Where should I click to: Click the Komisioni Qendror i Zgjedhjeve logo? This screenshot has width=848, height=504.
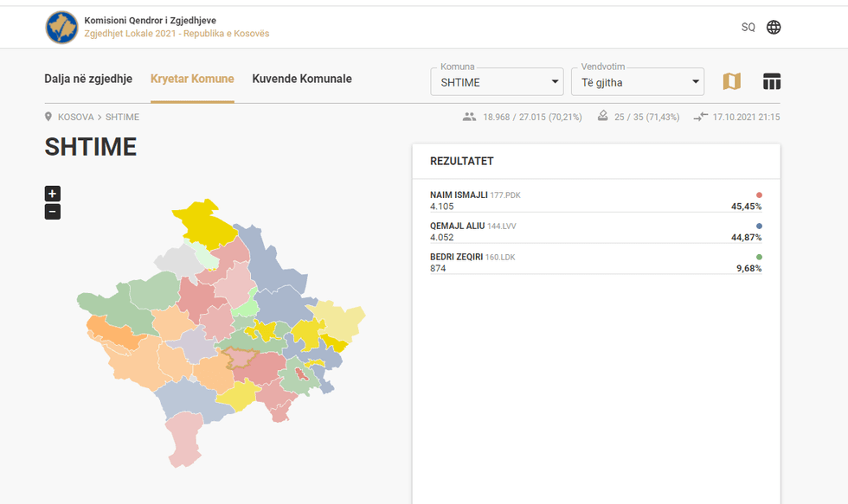click(61, 27)
